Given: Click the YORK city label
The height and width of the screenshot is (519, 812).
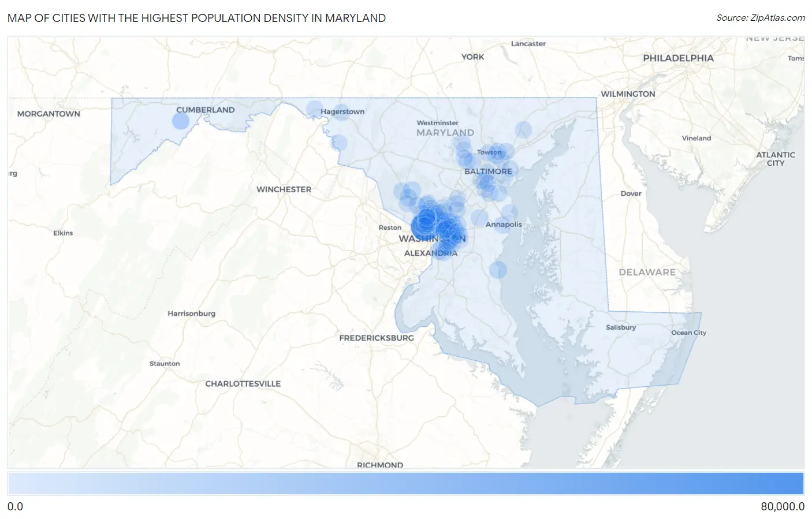Looking at the screenshot, I should coord(472,57).
